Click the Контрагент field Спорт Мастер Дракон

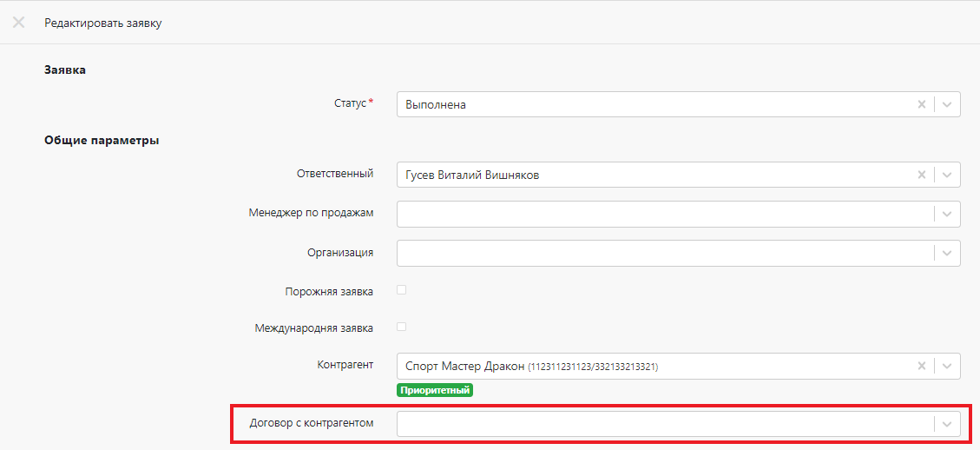(x=651, y=366)
